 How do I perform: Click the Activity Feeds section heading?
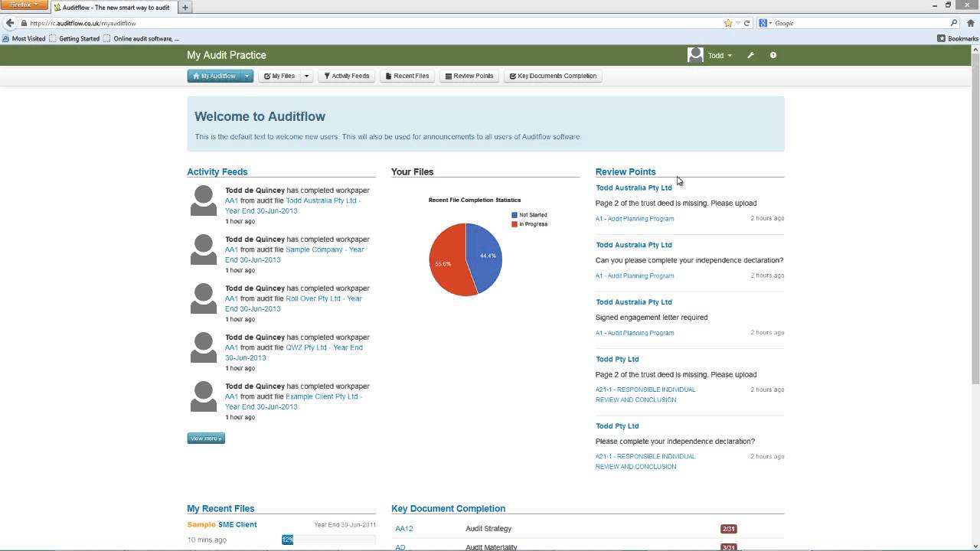coord(217,171)
